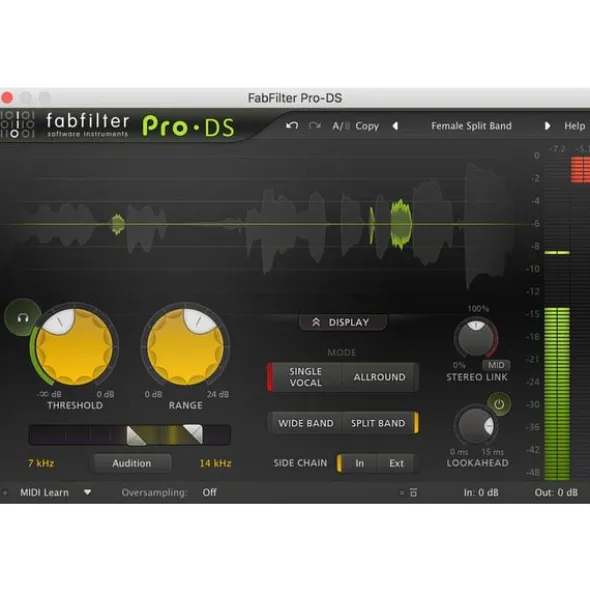Screen dimensions: 590x591
Task: Close the FabFilter Pro-DS window
Action: [x=7, y=98]
